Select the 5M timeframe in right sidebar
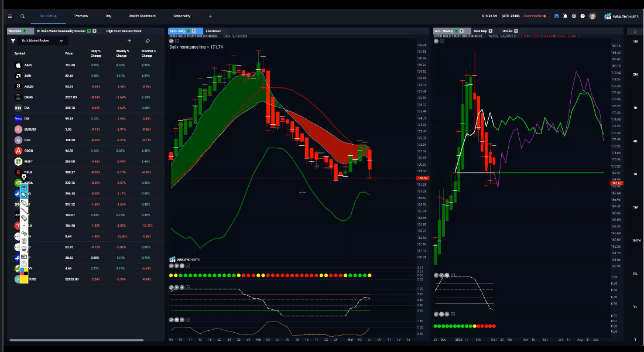Image resolution: width=644 pixels, height=352 pixels. click(x=635, y=75)
